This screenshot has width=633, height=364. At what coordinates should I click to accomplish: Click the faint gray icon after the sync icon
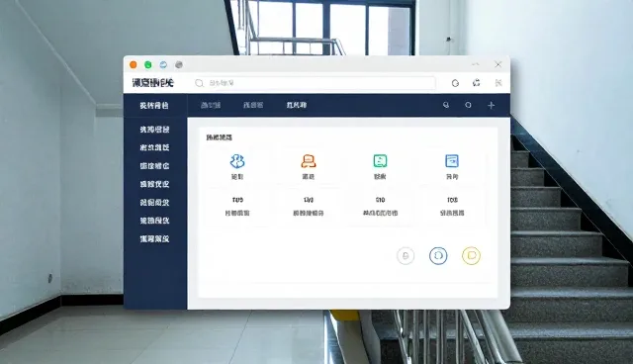click(498, 83)
